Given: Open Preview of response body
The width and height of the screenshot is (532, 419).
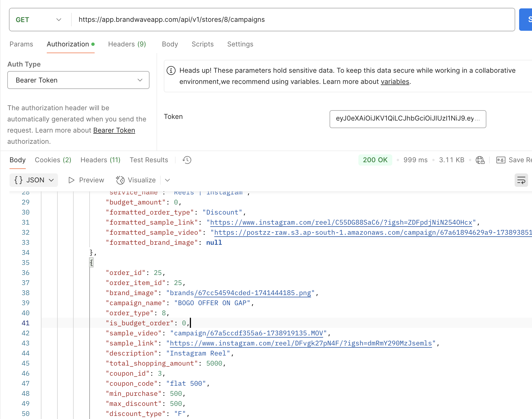Looking at the screenshot, I should [86, 180].
